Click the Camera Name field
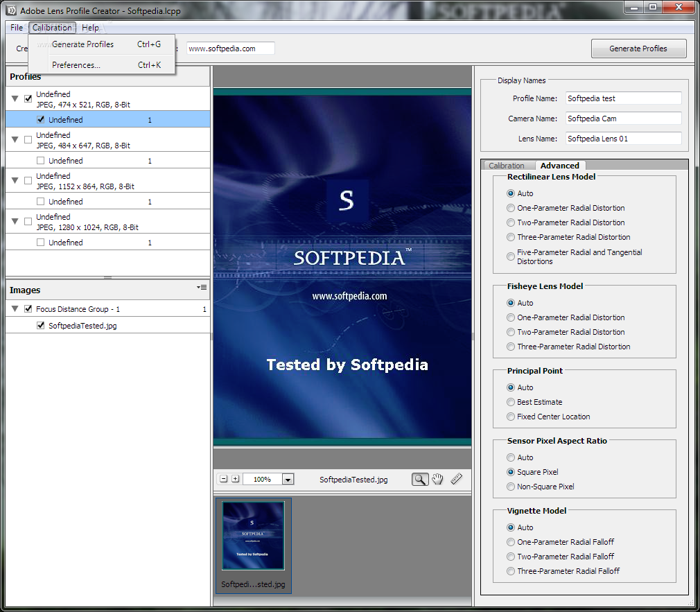 click(624, 119)
